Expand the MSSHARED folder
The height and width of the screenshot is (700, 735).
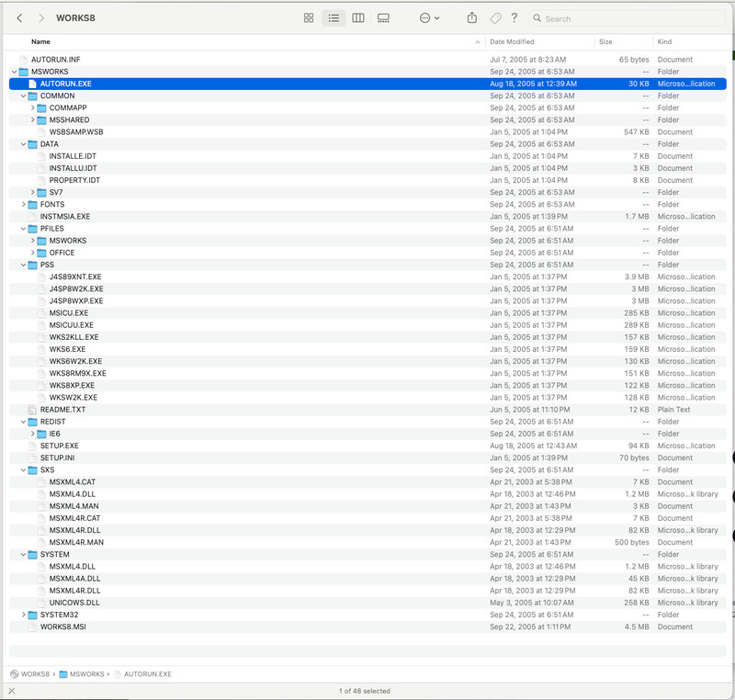(32, 120)
